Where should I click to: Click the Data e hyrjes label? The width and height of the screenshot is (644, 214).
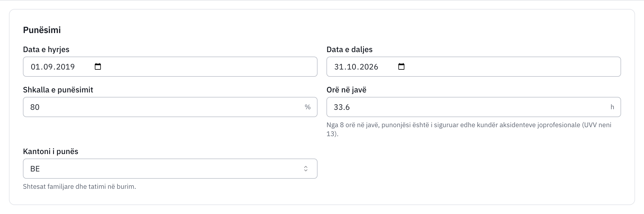pyautogui.click(x=46, y=50)
